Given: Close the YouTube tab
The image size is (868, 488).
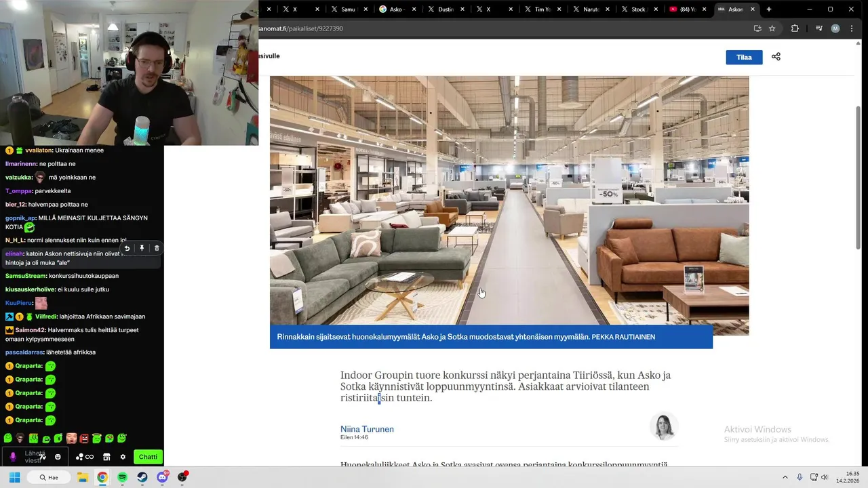Looking at the screenshot, I should tap(705, 9).
